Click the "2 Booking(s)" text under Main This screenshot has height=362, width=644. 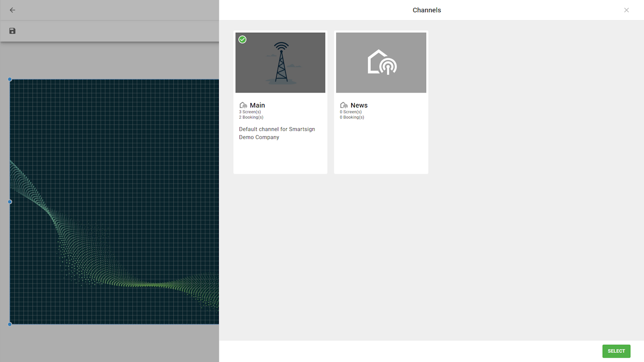(251, 118)
